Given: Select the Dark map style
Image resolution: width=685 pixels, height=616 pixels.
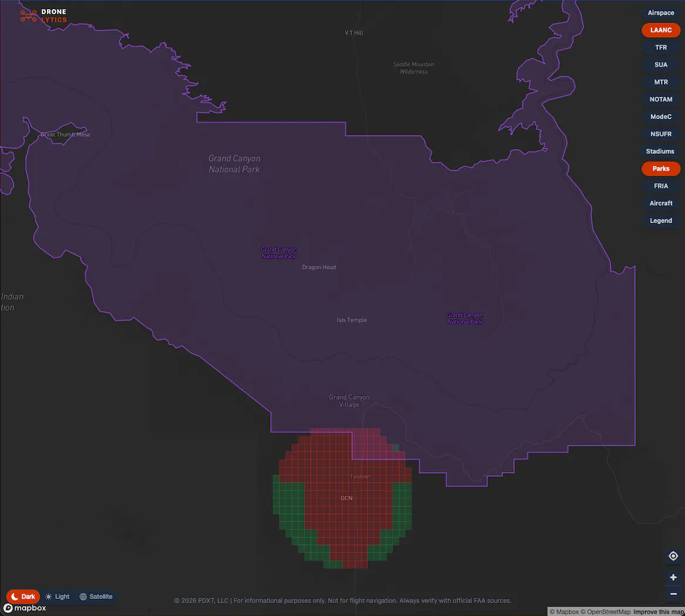Looking at the screenshot, I should [x=23, y=597].
